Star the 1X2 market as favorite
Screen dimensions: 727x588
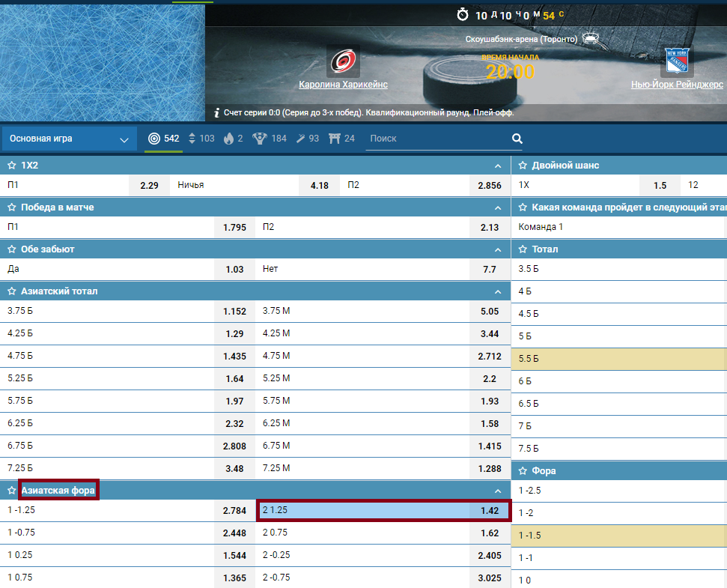[11, 166]
